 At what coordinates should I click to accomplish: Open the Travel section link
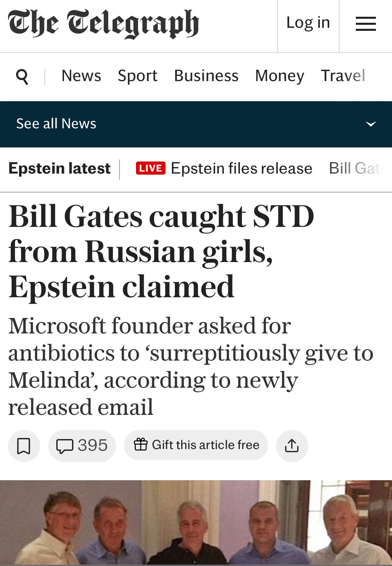click(x=342, y=76)
